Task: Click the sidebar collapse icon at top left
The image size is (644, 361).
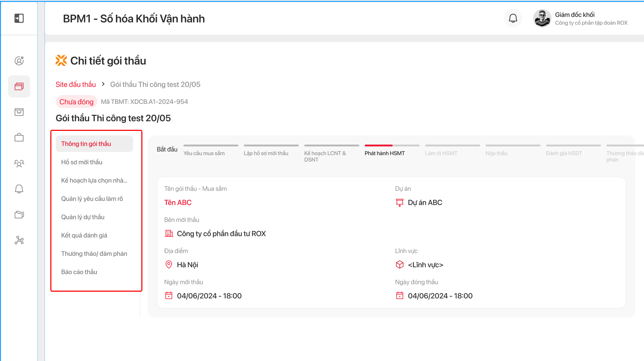Action: (19, 18)
